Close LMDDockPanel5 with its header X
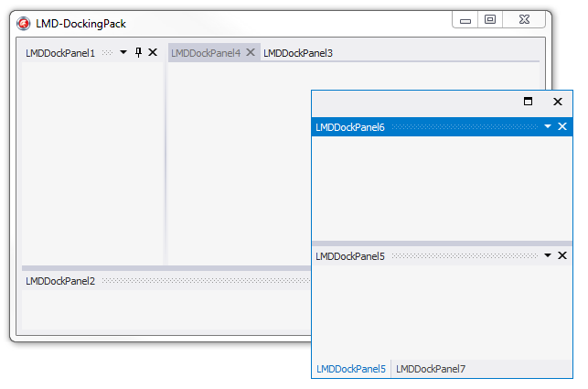Image resolution: width=588 pixels, height=389 pixels. (562, 255)
